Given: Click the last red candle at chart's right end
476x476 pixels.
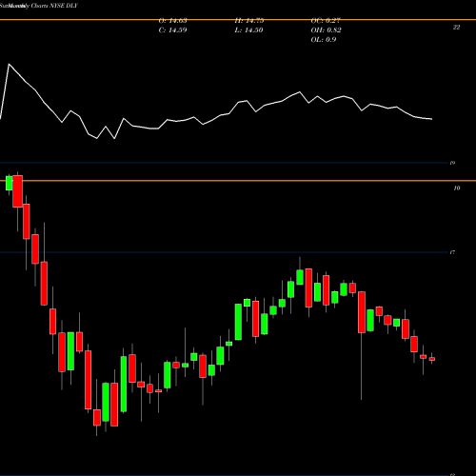Looking at the screenshot, I should 432,359.
